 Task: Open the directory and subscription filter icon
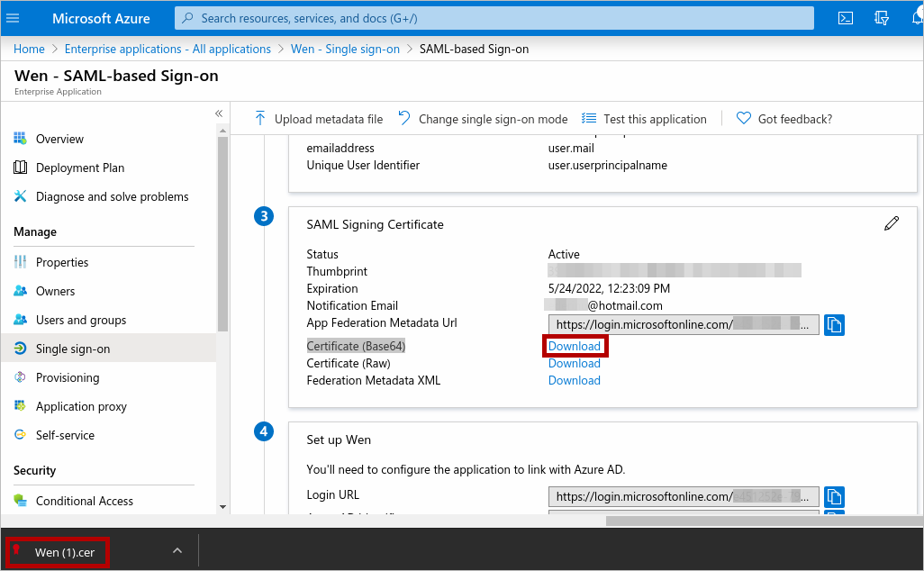[882, 18]
